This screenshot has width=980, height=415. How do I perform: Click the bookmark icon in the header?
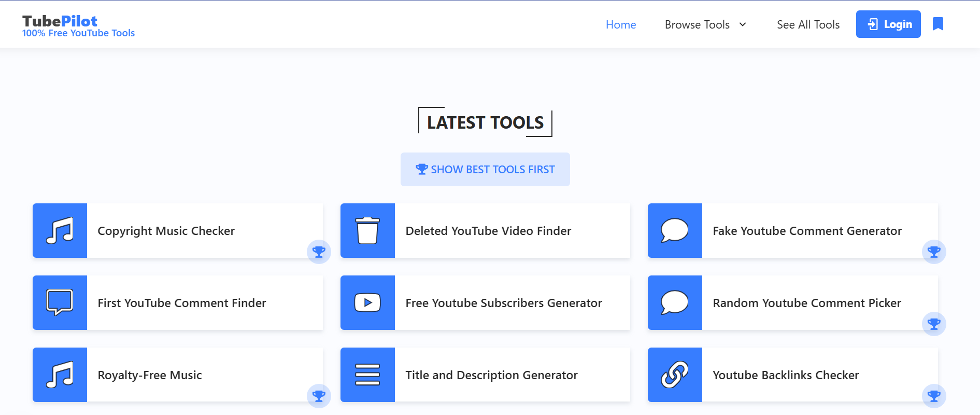point(938,24)
